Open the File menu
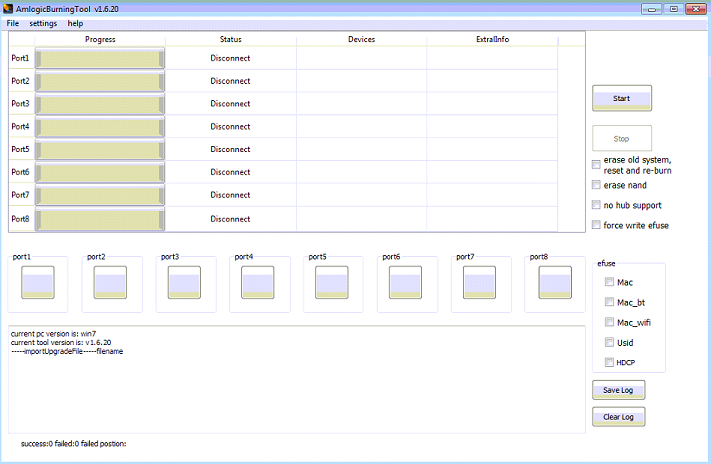This screenshot has width=711, height=464. (13, 23)
